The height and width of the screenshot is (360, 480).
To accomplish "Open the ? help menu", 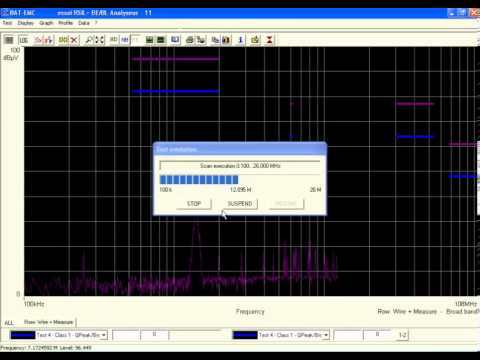I will (96, 23).
